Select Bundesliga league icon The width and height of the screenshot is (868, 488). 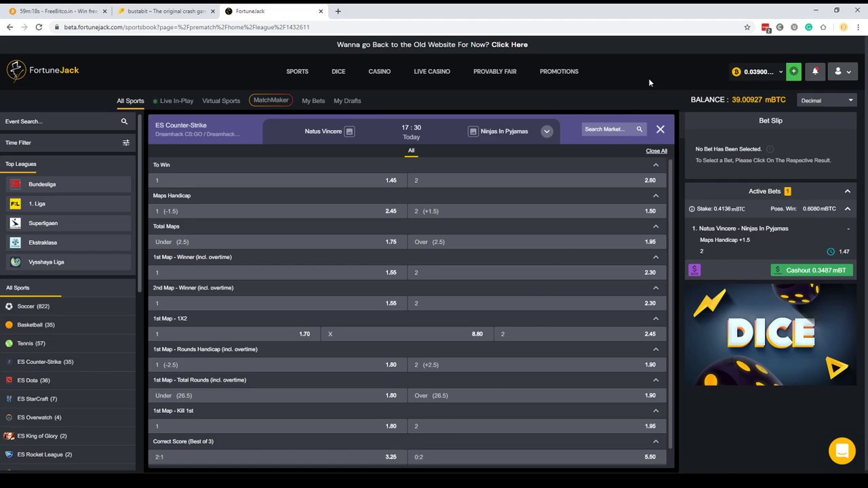[16, 184]
